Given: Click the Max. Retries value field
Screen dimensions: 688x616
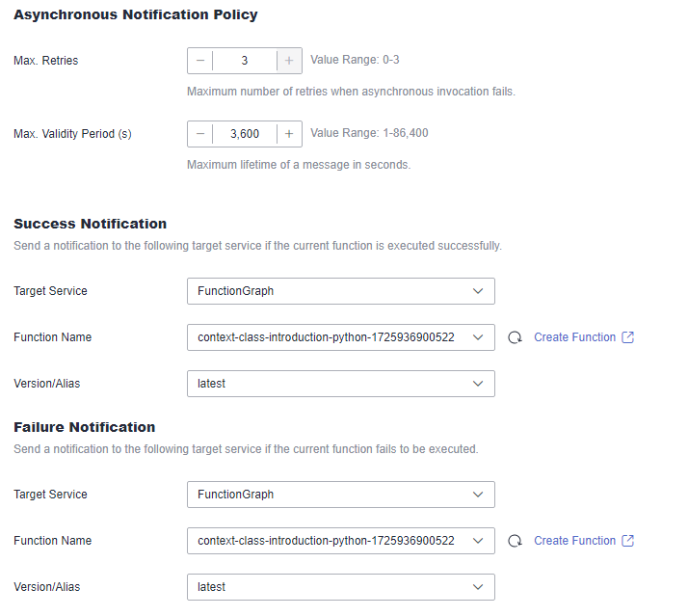Looking at the screenshot, I should [245, 61].
